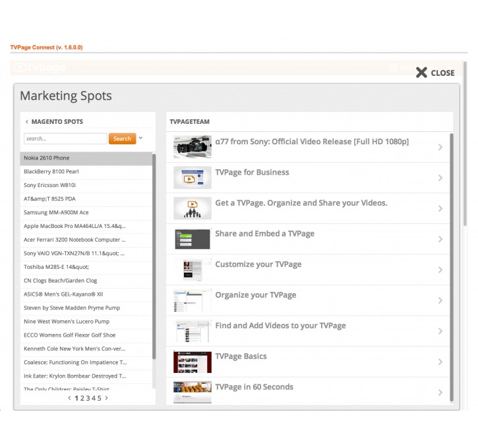Click the spots list scrollbar
Image resolution: width=478 pixels, height=448 pixels.
pyautogui.click(x=154, y=256)
